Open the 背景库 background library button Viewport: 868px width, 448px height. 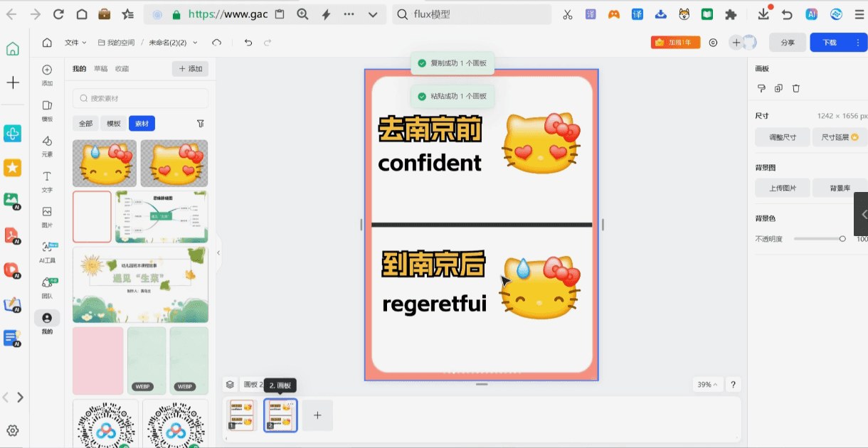(840, 188)
